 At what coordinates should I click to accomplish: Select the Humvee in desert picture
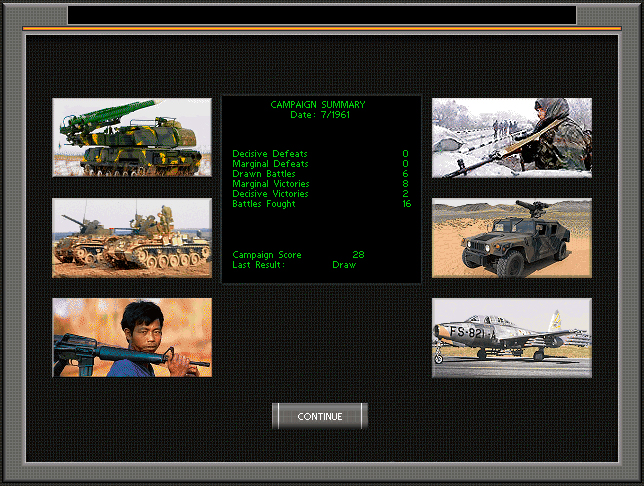[x=512, y=238]
